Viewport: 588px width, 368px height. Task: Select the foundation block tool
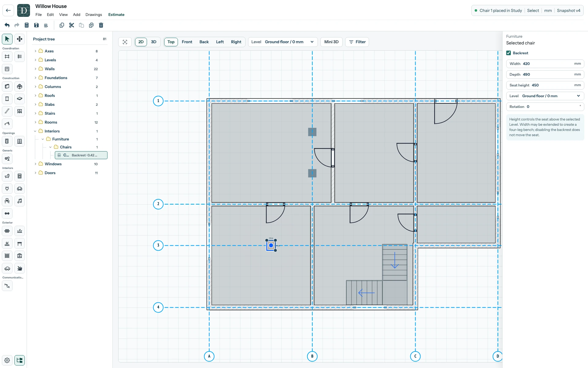point(20,86)
